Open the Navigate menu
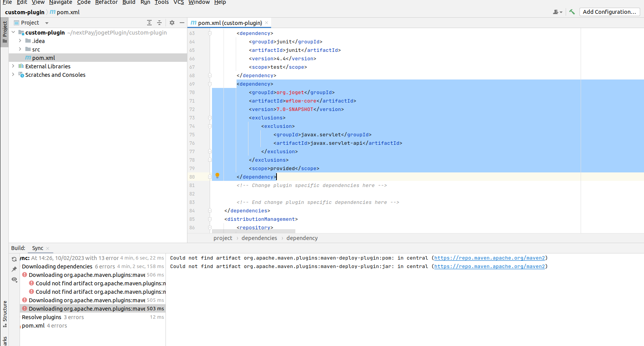This screenshot has width=644, height=346. (x=61, y=2)
